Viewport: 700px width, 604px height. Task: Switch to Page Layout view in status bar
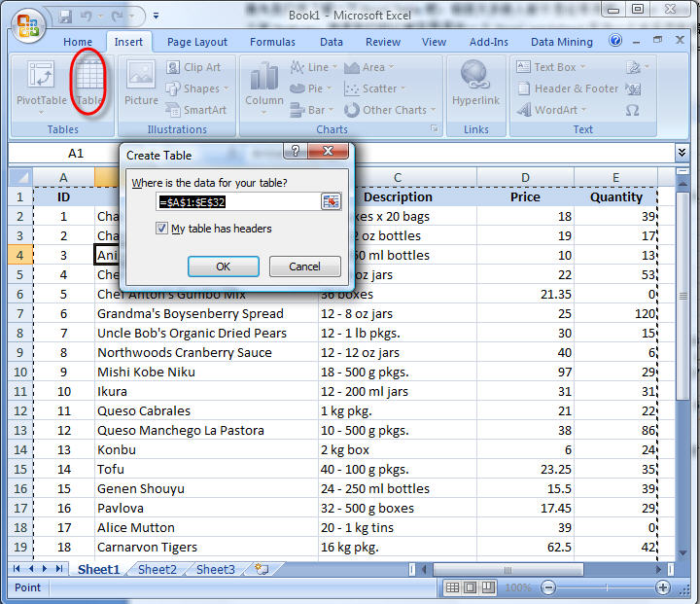(470, 587)
